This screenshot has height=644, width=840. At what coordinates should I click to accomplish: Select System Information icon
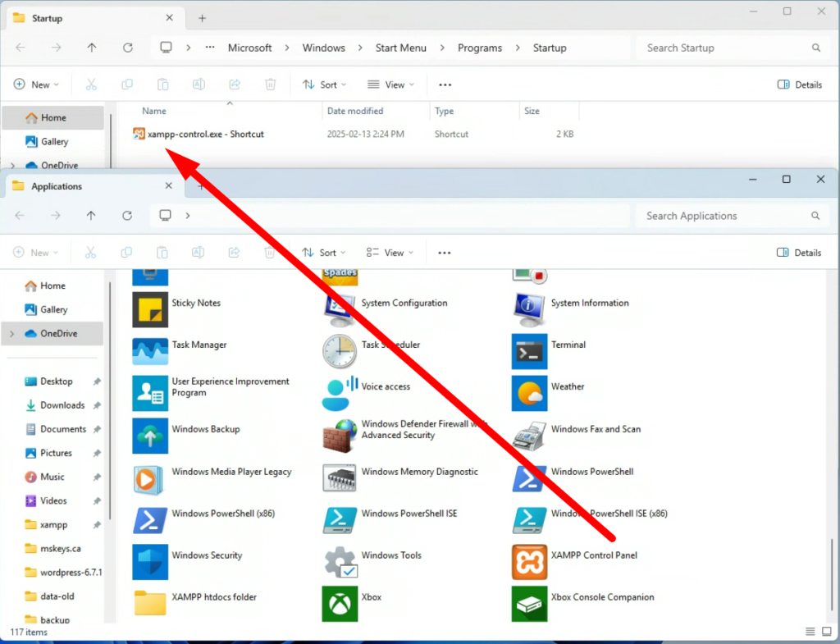pyautogui.click(x=529, y=309)
